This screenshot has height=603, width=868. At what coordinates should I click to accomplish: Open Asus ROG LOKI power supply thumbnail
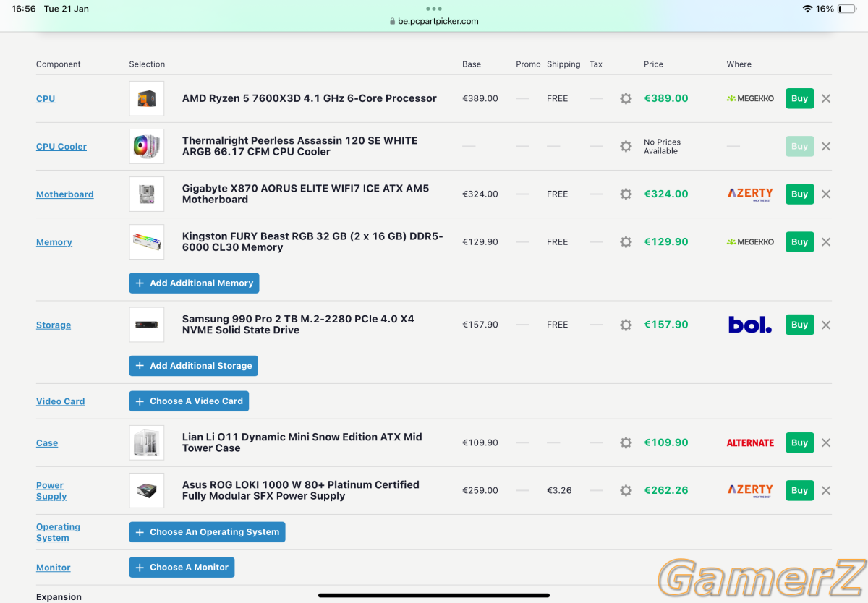[147, 490]
